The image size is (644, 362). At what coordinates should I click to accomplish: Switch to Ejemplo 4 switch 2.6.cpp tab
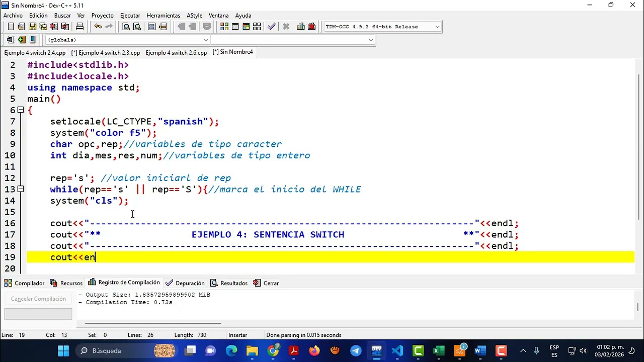pyautogui.click(x=176, y=52)
